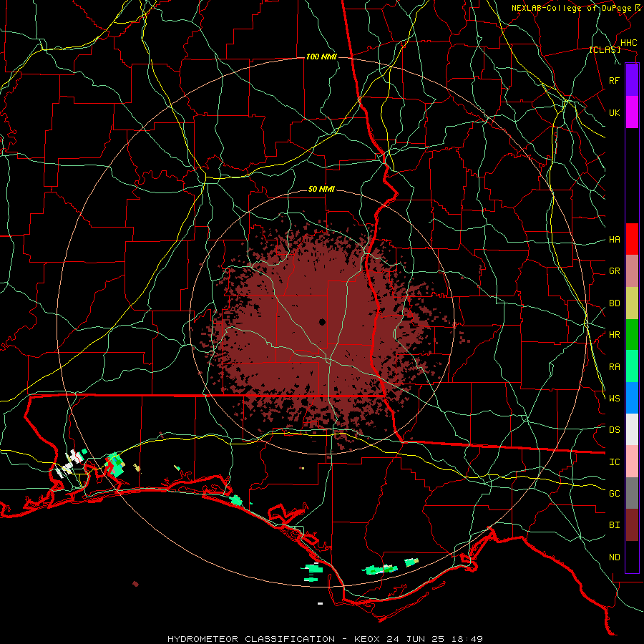The width and height of the screenshot is (644, 644).
Task: Click the GC legend label
Action: (x=614, y=494)
